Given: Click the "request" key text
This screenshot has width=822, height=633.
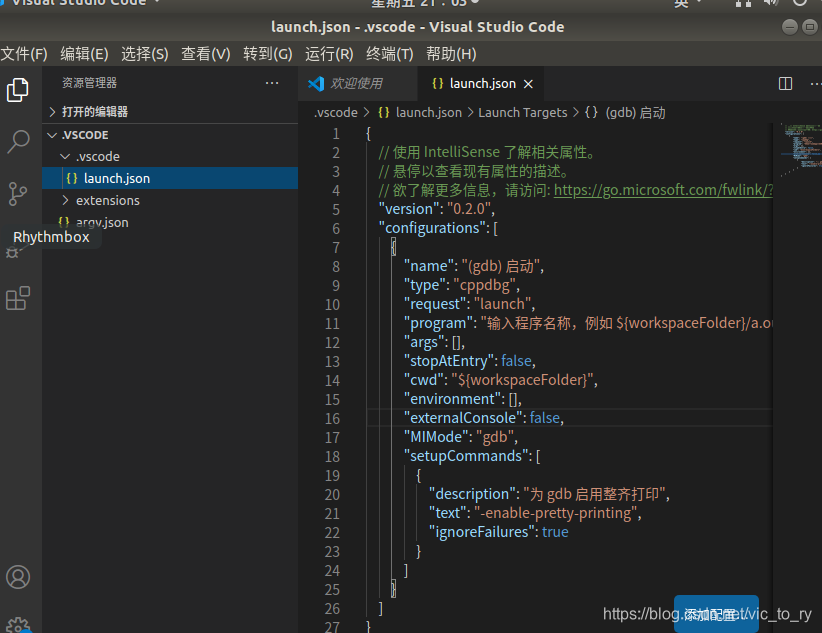Looking at the screenshot, I should pos(435,304).
